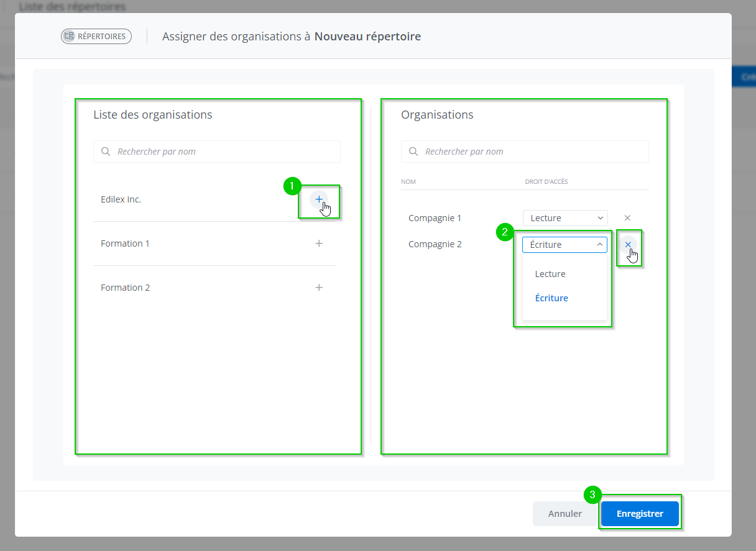Viewport: 756px width, 551px height.
Task: Click Formation 1 organisation name
Action: (125, 244)
